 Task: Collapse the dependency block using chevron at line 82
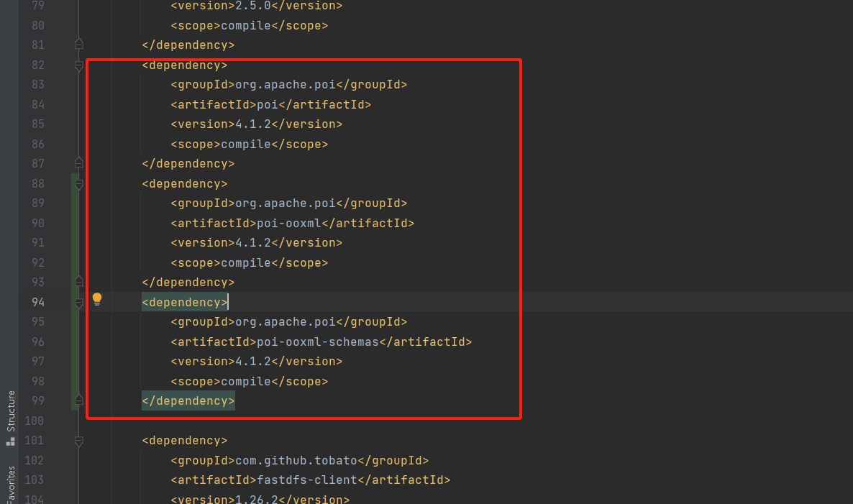78,66
